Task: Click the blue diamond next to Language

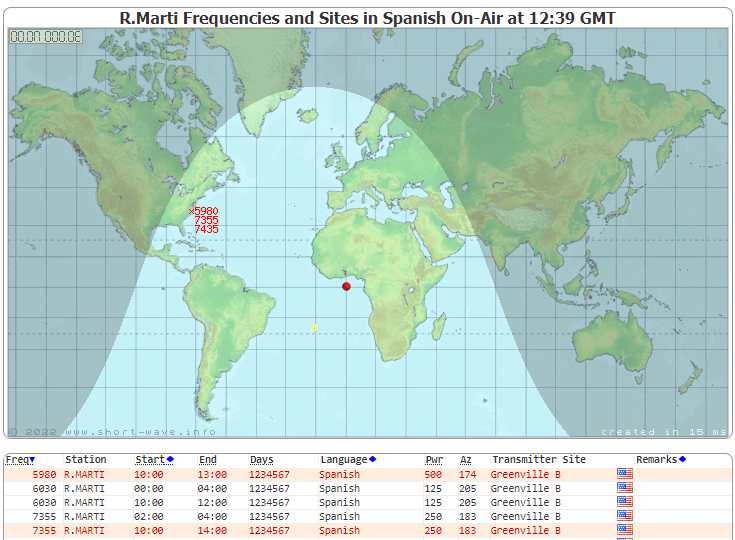Action: pos(373,459)
